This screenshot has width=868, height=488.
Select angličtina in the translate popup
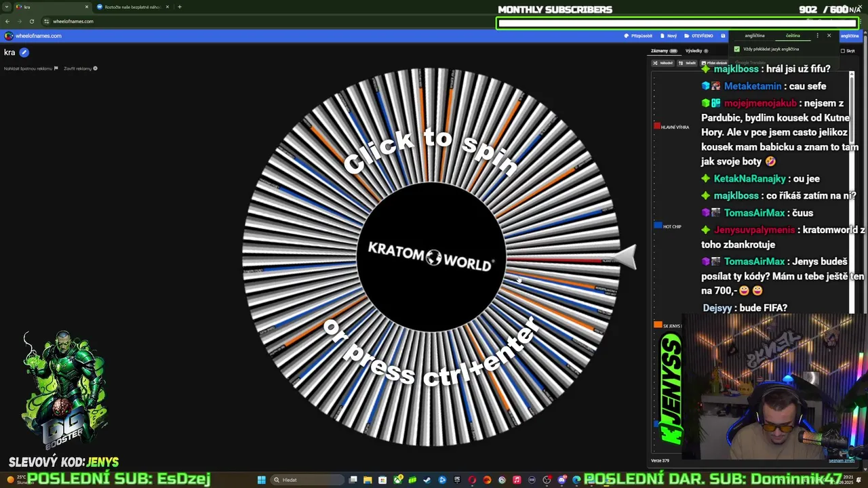(755, 35)
